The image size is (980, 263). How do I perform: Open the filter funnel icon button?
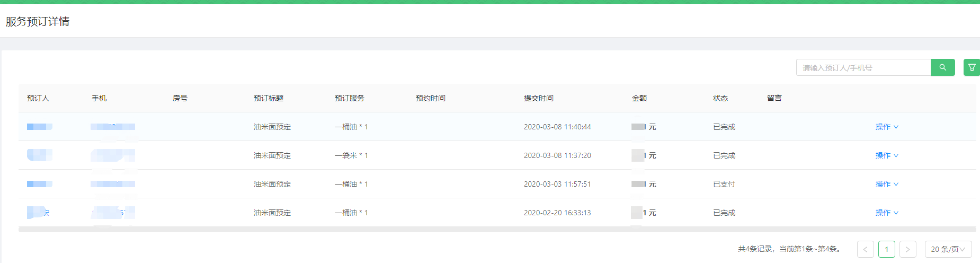point(972,67)
